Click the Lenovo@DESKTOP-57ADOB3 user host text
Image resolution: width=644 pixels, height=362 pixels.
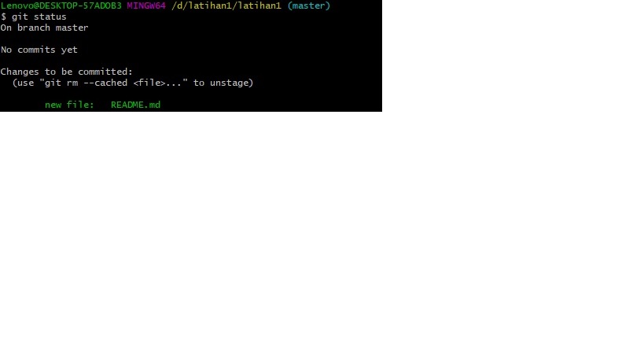(61, 6)
